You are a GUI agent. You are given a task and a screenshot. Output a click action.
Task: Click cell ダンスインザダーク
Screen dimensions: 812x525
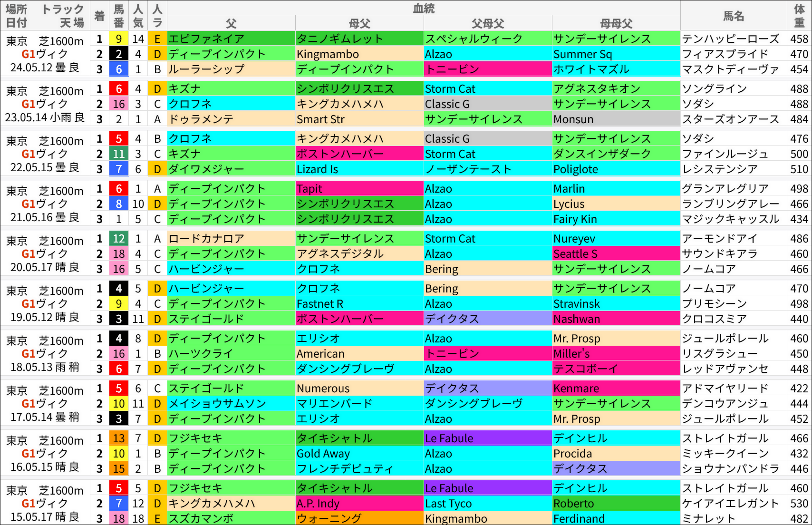click(616, 154)
